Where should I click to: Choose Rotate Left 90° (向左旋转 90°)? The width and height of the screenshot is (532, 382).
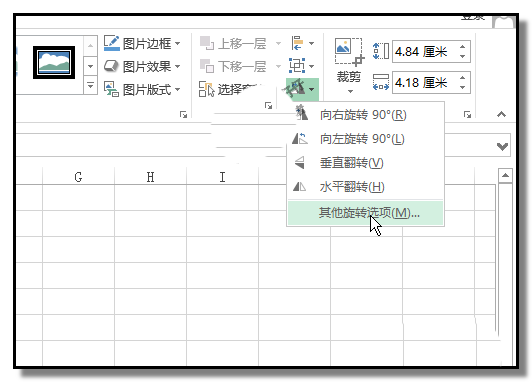click(366, 139)
